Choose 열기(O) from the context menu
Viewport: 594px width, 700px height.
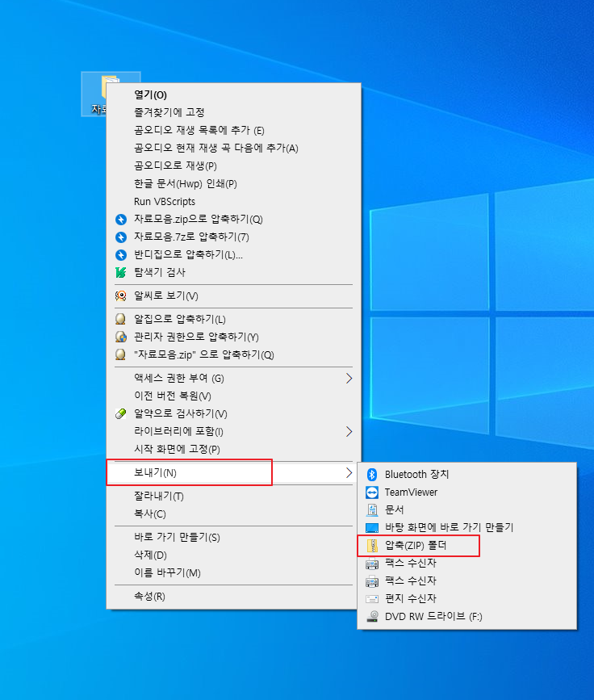[x=234, y=94]
